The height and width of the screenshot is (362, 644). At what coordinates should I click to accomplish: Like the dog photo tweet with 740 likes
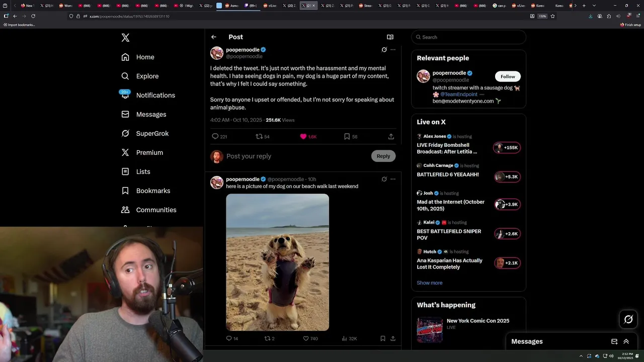[x=310, y=338]
